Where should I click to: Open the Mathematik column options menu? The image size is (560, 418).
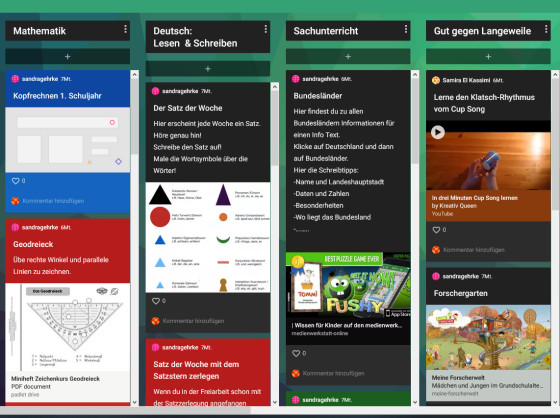tap(125, 29)
